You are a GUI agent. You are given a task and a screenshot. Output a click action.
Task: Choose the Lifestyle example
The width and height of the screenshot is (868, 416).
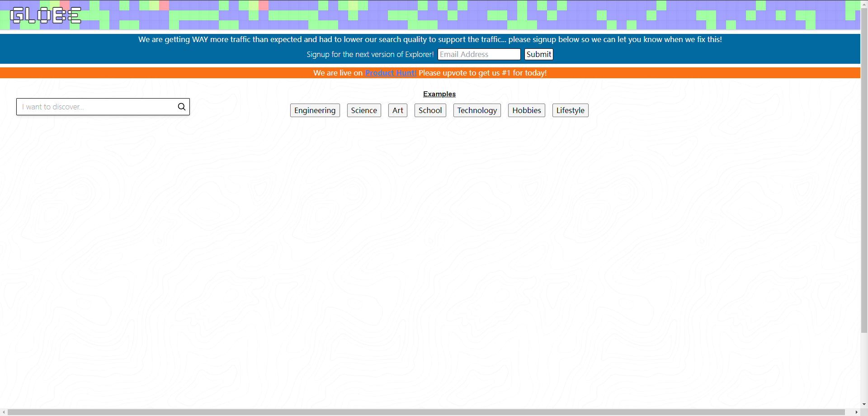(x=571, y=110)
